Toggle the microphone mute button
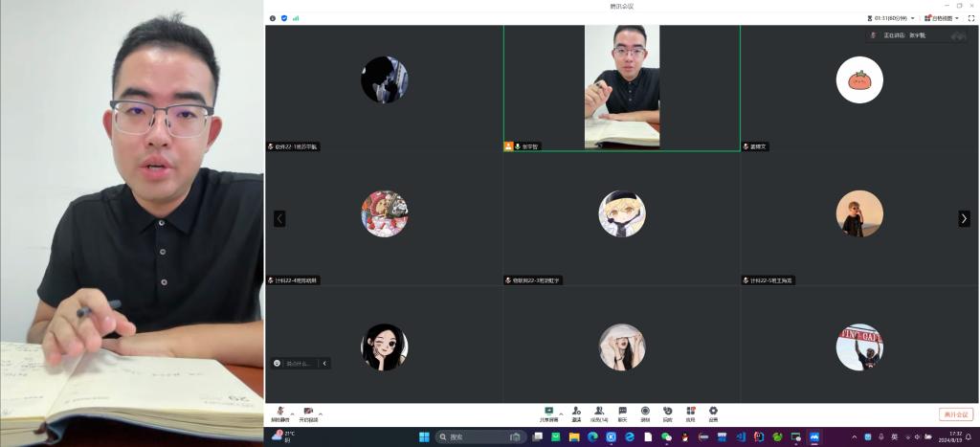980x447 pixels. click(x=280, y=413)
